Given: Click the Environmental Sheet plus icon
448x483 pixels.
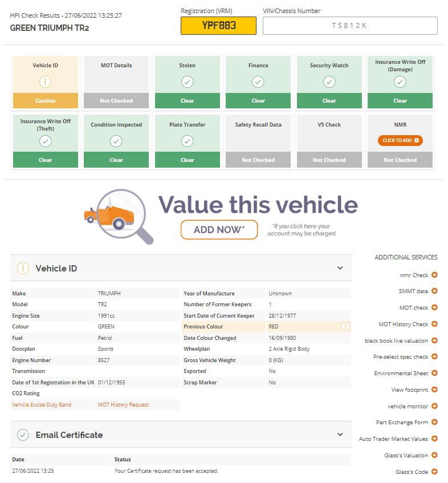Looking at the screenshot, I should point(434,373).
